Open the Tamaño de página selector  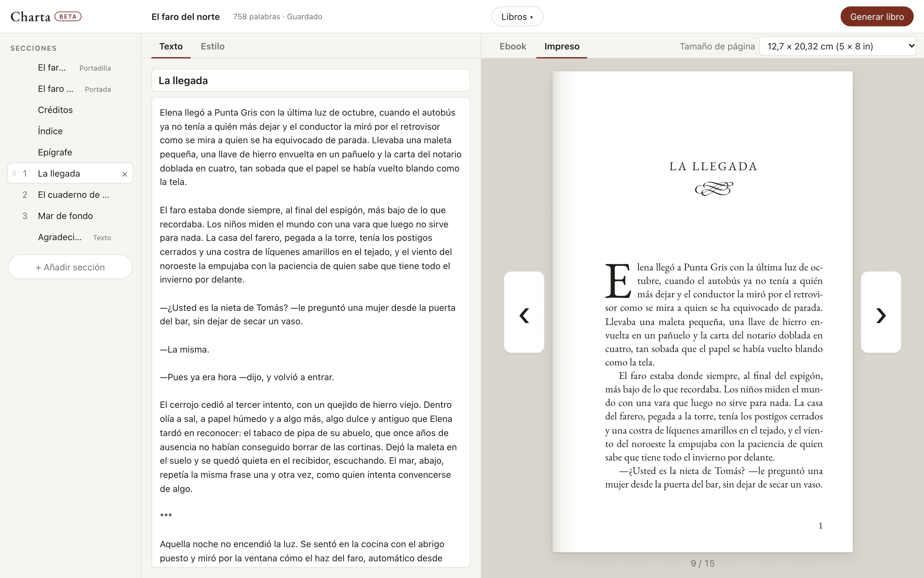pos(837,46)
